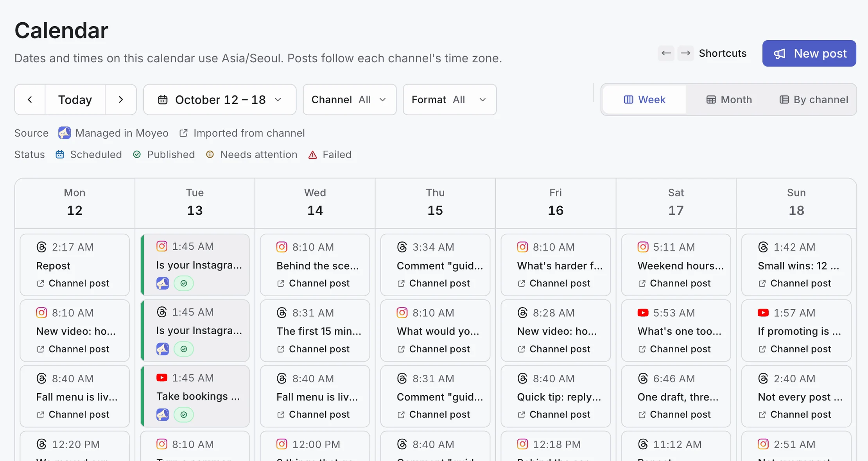The width and height of the screenshot is (868, 461).
Task: Open Friday's What's harder 8:10 AM post
Action: [556, 265]
